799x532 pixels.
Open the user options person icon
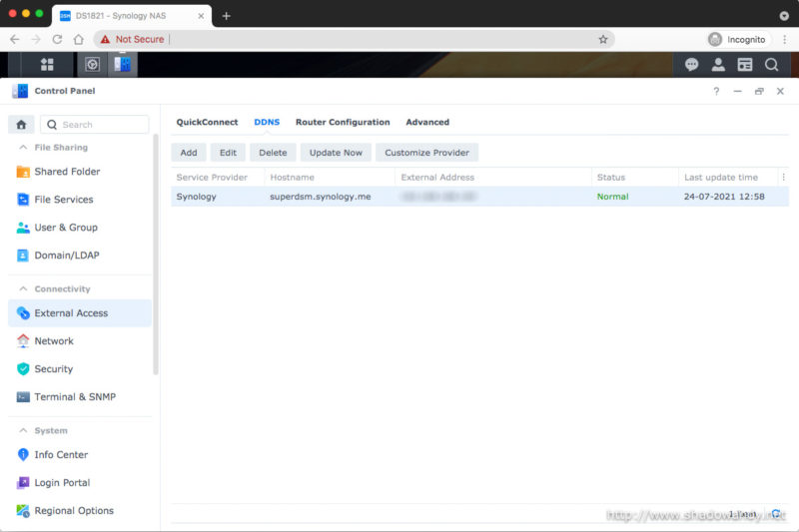pos(718,65)
